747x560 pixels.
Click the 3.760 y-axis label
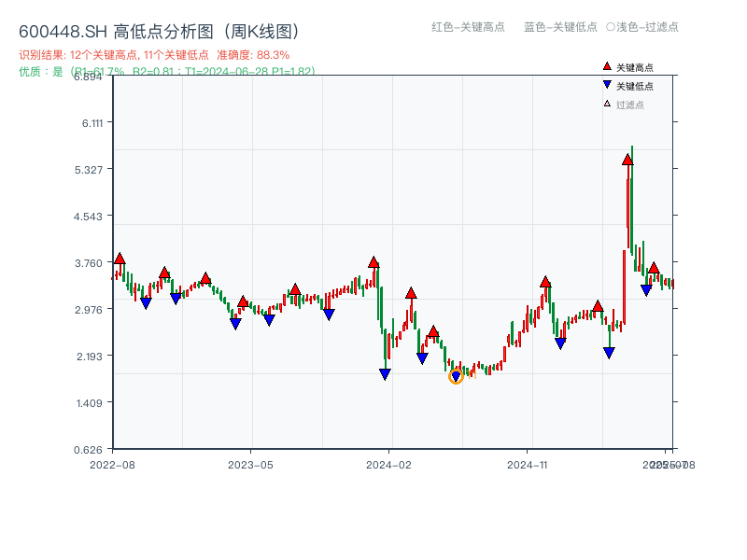[89, 263]
